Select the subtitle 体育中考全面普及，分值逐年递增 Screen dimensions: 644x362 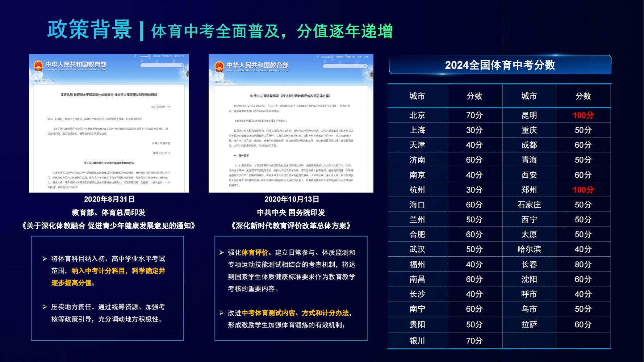272,31
